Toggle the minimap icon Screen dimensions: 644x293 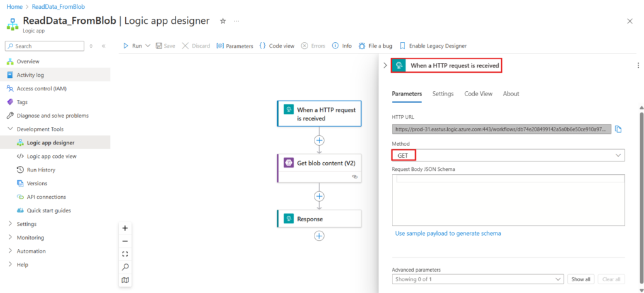coord(125,280)
